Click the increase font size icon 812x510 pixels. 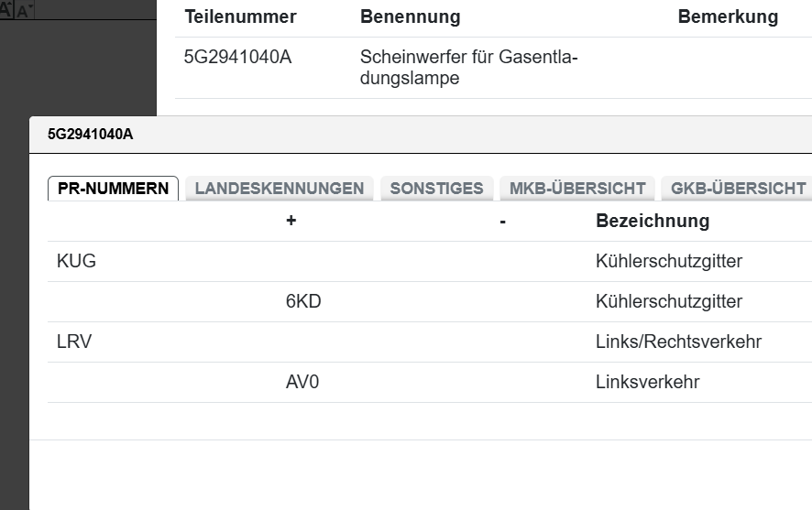coord(6,10)
